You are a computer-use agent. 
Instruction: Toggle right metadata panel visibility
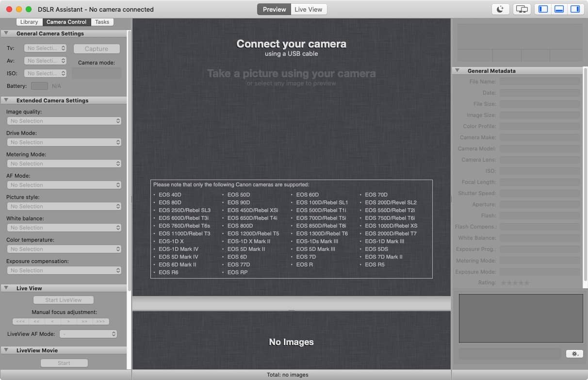[x=575, y=9]
